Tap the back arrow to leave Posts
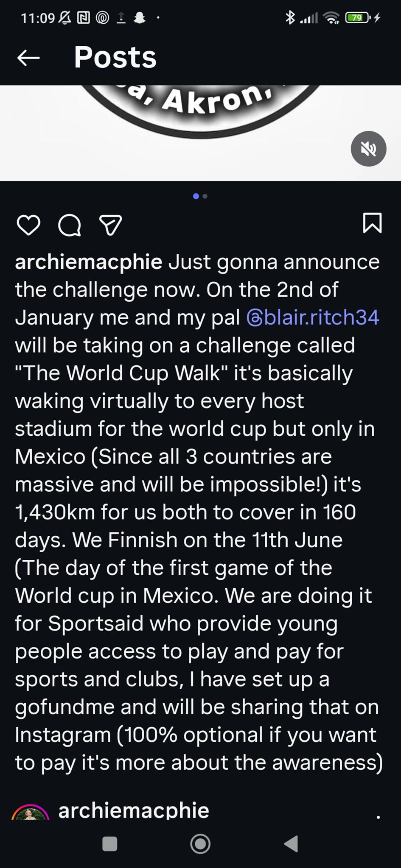Viewport: 401px width, 868px height. click(28, 58)
